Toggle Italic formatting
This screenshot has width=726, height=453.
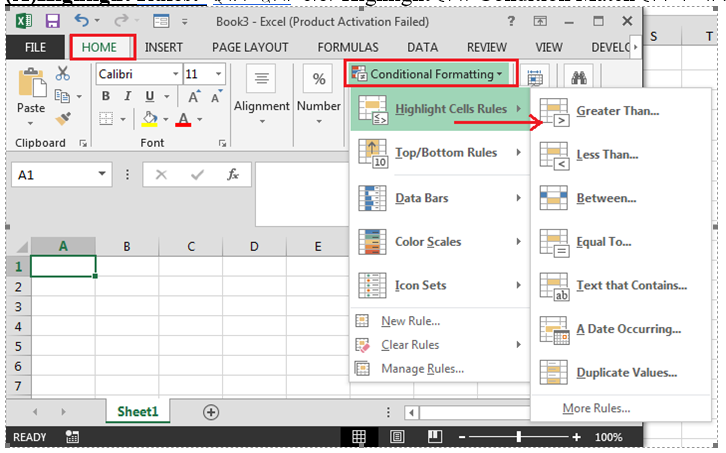coord(127,97)
